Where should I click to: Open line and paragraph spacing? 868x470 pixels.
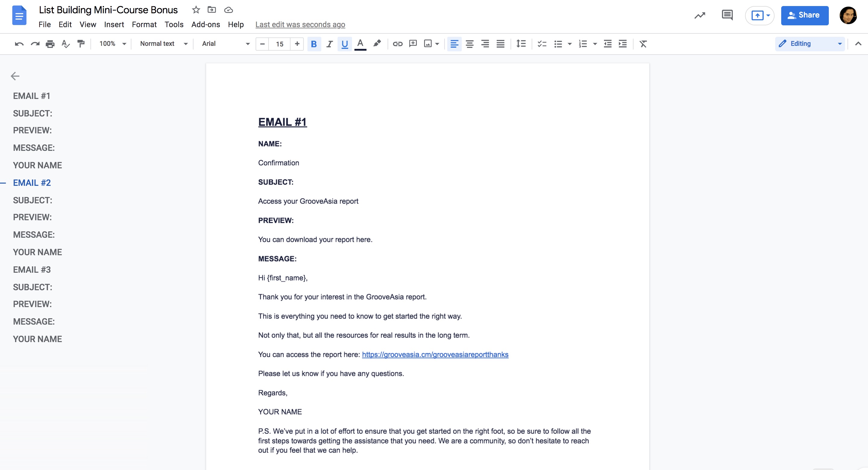[521, 44]
